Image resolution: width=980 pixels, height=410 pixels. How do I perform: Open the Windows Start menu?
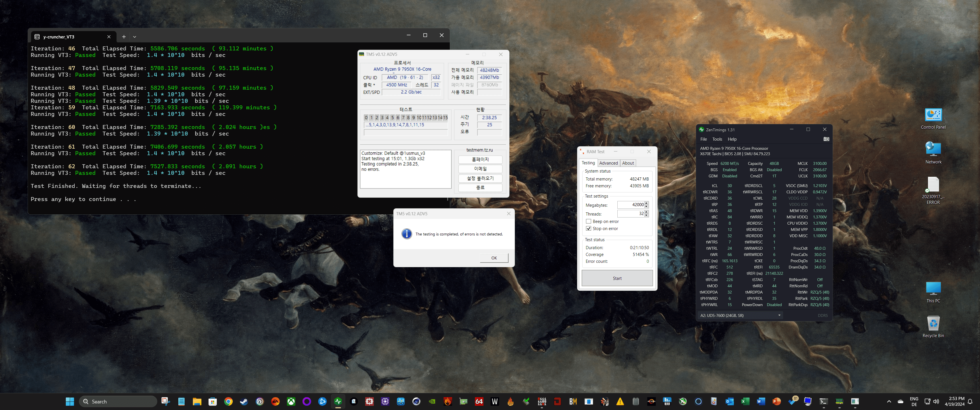pyautogui.click(x=70, y=401)
